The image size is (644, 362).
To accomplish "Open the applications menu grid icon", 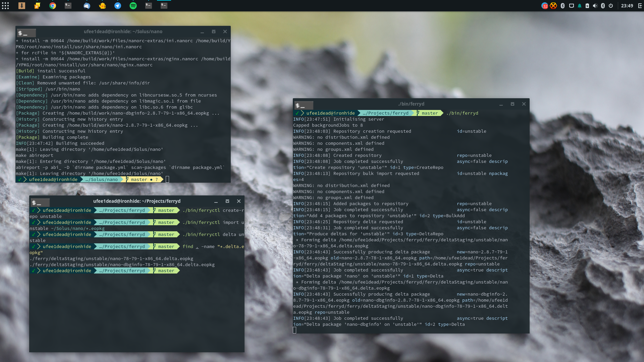I will tap(5, 6).
